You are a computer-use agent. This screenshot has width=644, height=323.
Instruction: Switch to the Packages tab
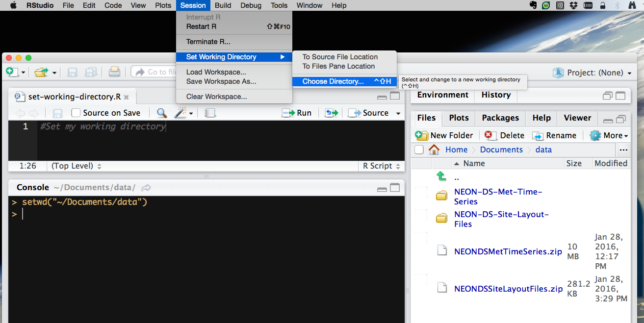coord(500,118)
